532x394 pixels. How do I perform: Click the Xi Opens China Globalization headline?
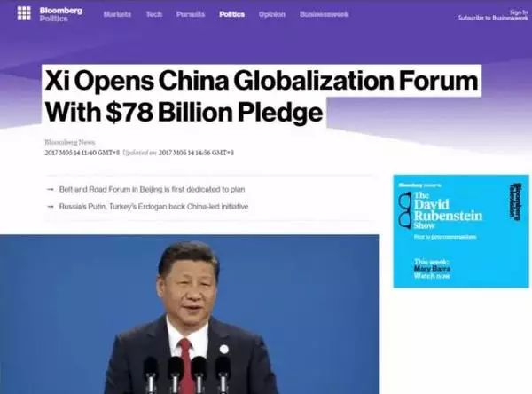click(262, 96)
